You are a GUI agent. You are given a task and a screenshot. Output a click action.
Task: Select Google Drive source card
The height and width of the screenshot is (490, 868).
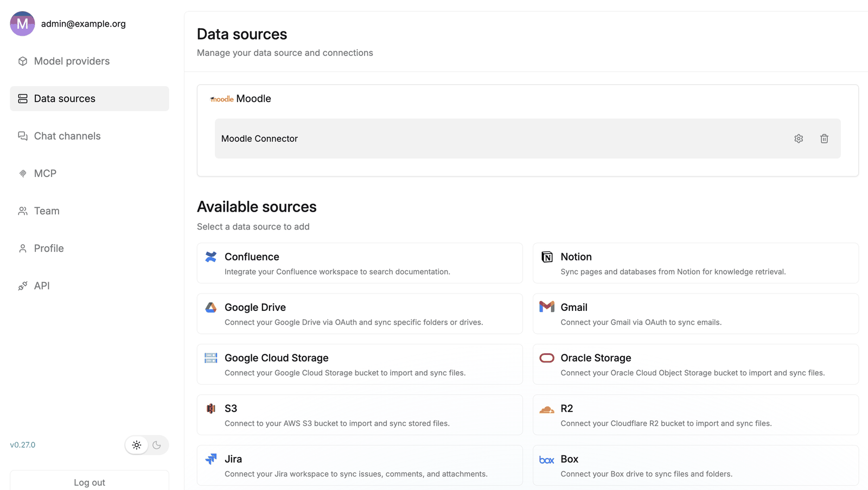360,314
